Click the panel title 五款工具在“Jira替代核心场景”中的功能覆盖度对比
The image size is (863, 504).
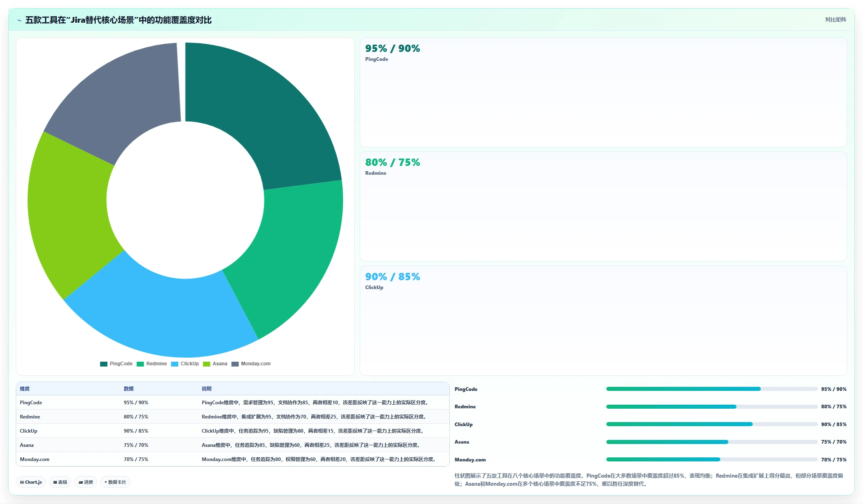point(118,20)
